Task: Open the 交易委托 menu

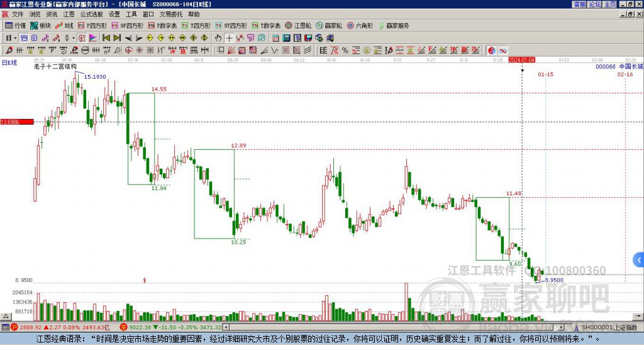Action: [x=170, y=14]
